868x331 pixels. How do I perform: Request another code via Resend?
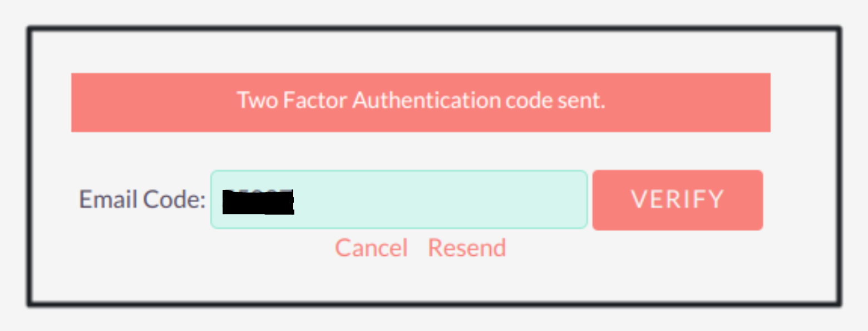tap(467, 247)
